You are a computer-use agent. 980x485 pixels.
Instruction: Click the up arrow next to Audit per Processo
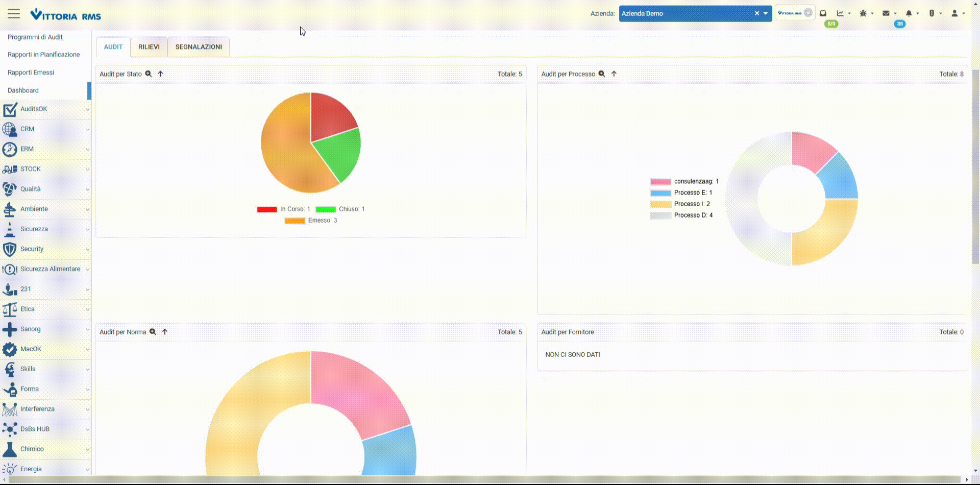(614, 74)
